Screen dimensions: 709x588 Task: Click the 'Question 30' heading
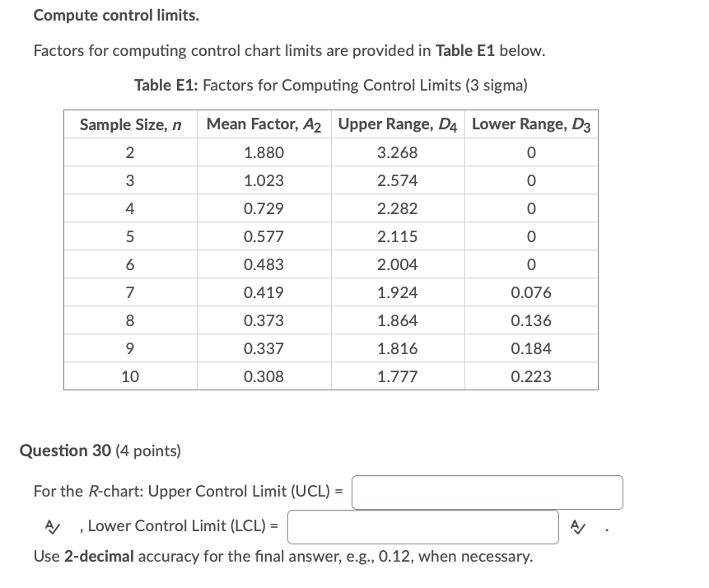coord(65,450)
